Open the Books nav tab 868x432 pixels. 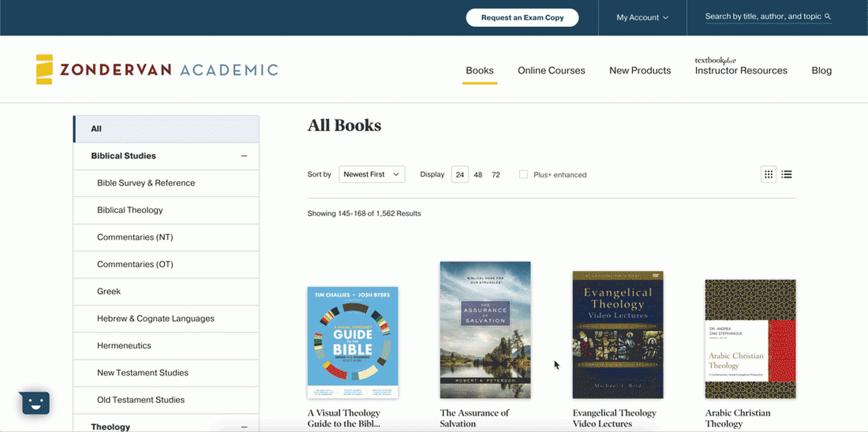[480, 71]
